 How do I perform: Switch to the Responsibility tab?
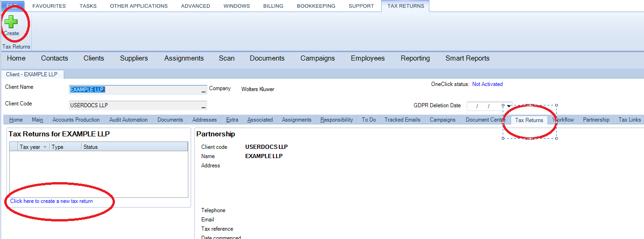pyautogui.click(x=337, y=120)
